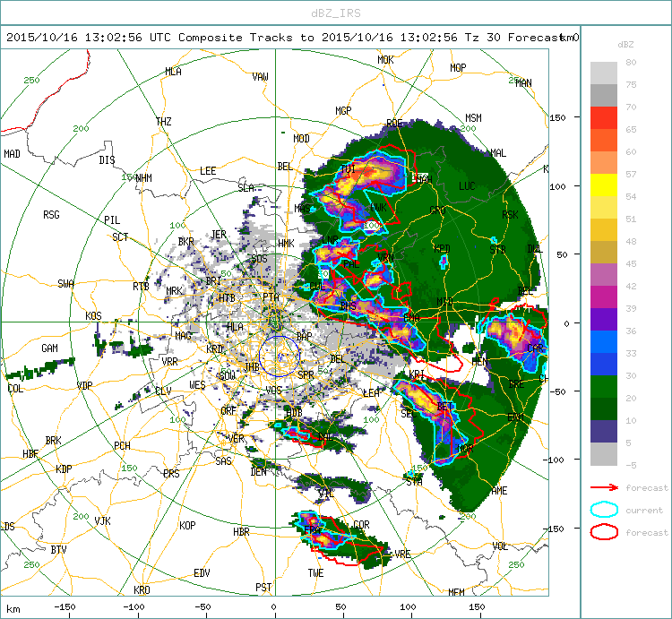The image size is (672, 619).
Task: Click the KPD station label
Action: pyautogui.click(x=442, y=249)
